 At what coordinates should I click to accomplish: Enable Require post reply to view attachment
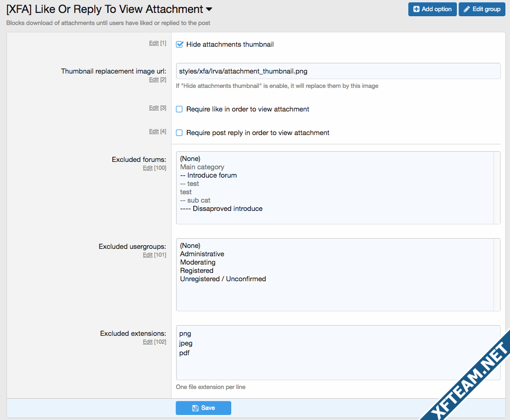[179, 133]
